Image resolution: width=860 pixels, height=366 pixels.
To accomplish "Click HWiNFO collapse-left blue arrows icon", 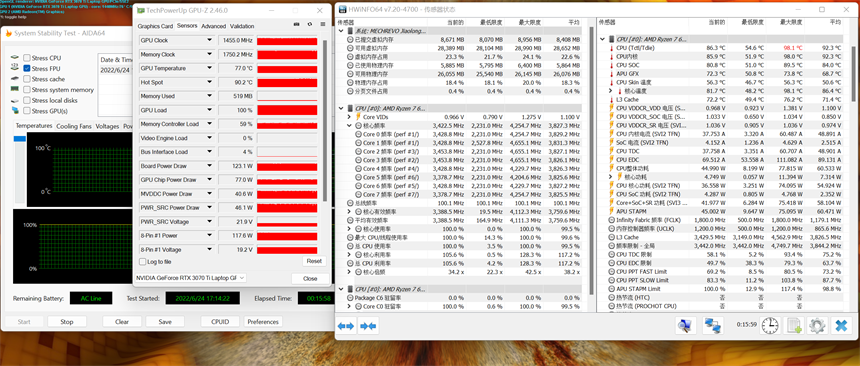I will coord(346,326).
